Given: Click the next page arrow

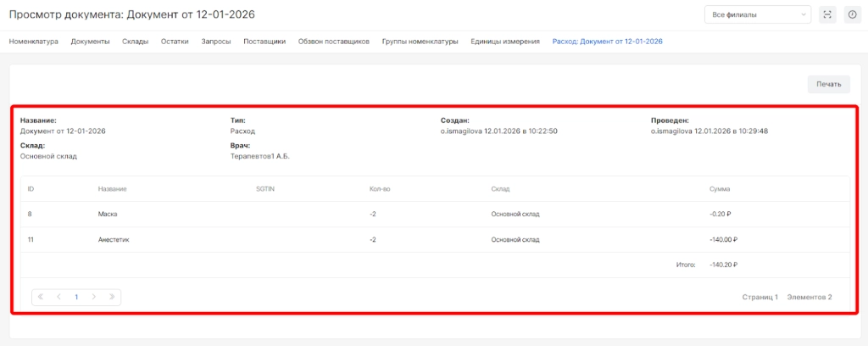Looking at the screenshot, I should click(94, 297).
